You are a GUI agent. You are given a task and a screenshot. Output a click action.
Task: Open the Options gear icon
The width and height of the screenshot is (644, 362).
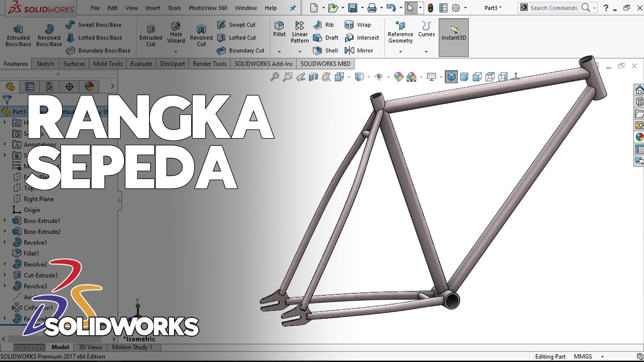[456, 8]
